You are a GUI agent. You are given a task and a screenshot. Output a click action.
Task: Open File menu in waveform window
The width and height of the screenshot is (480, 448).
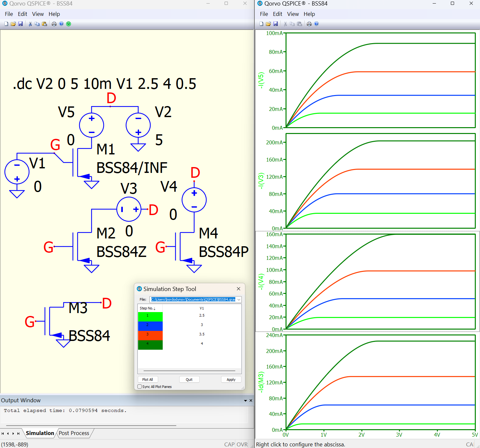(x=264, y=14)
